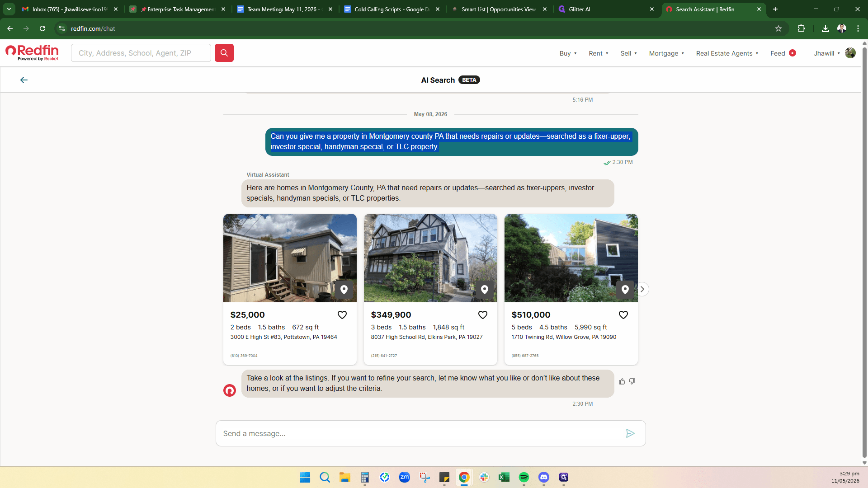Image resolution: width=868 pixels, height=488 pixels.
Task: Open Spotify from the taskbar
Action: [524, 477]
